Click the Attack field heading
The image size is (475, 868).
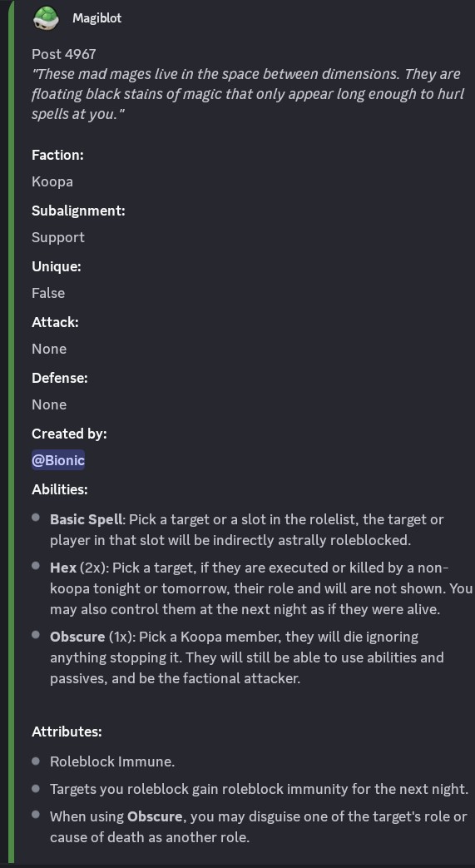tap(56, 322)
